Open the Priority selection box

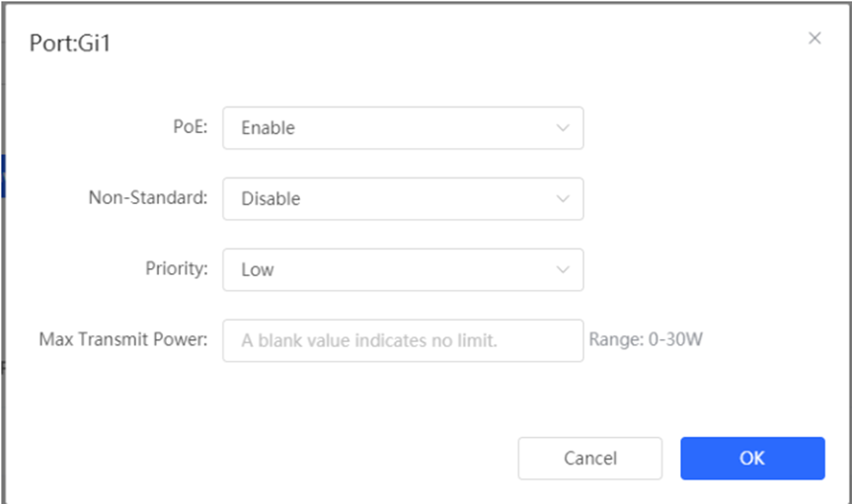pos(403,269)
